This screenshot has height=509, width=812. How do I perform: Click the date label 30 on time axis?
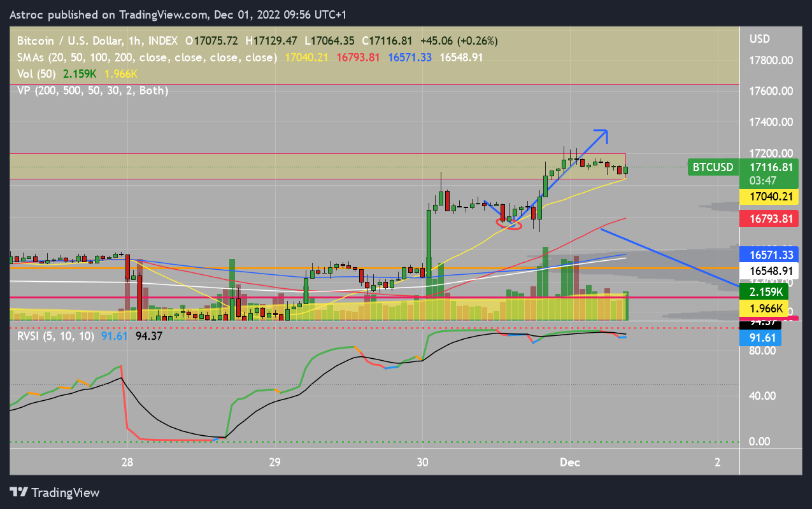422,462
